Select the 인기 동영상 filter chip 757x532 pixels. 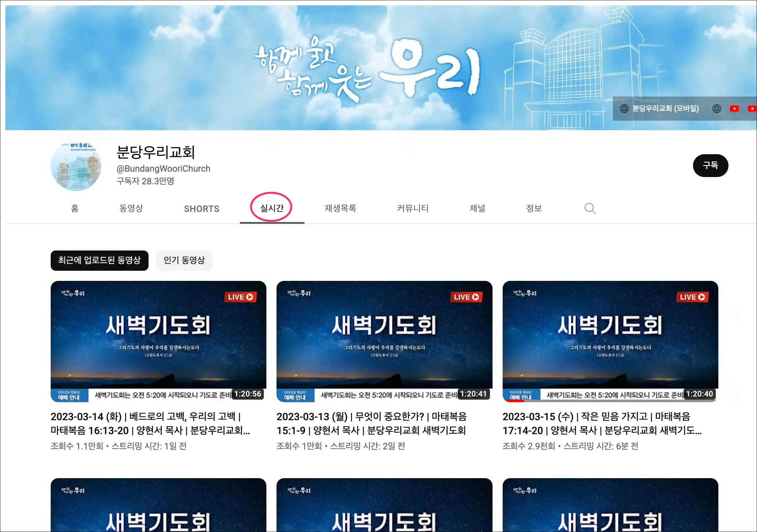tap(184, 260)
